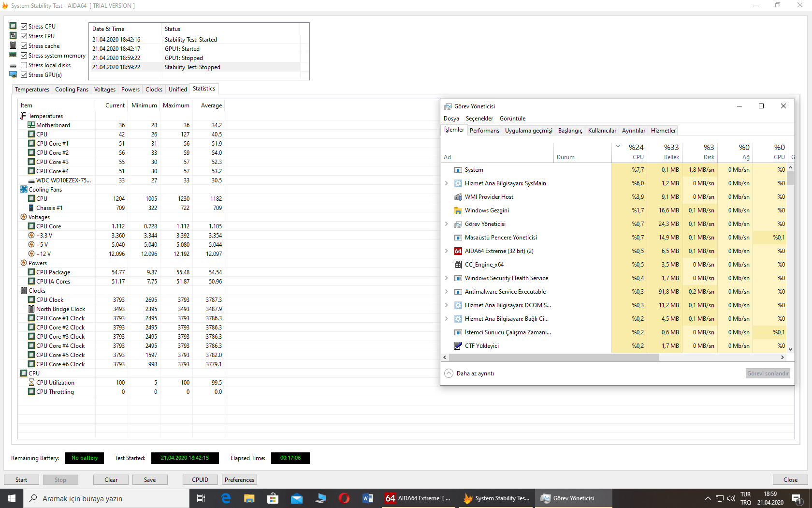The width and height of the screenshot is (812, 508).
Task: Open the Başlangıç tab in Task Manager
Action: tap(570, 131)
